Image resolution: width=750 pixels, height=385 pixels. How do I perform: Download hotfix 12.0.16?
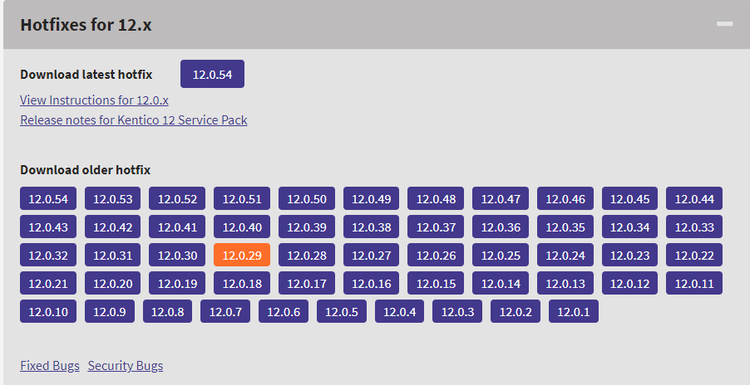371,283
